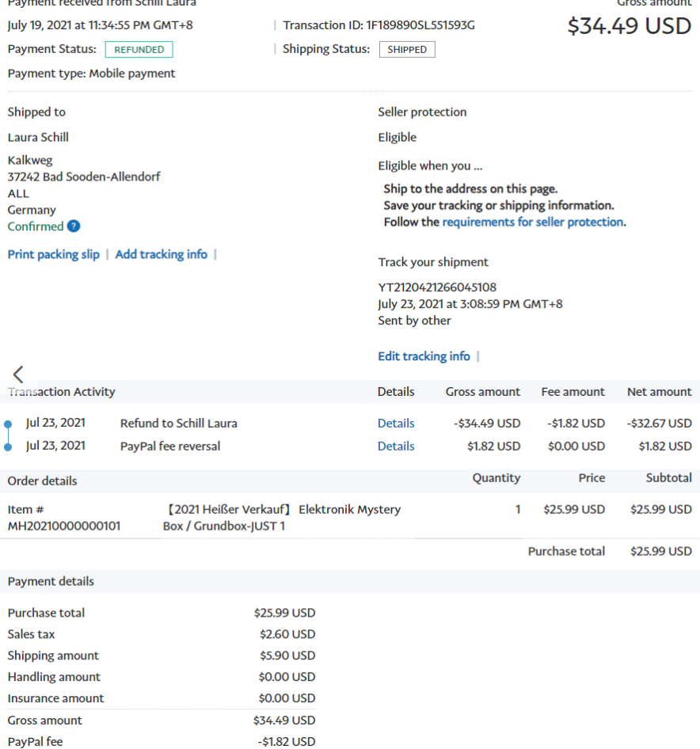The height and width of the screenshot is (749, 700).
Task: Open the help icon beside Confirmed
Action: pyautogui.click(x=74, y=226)
